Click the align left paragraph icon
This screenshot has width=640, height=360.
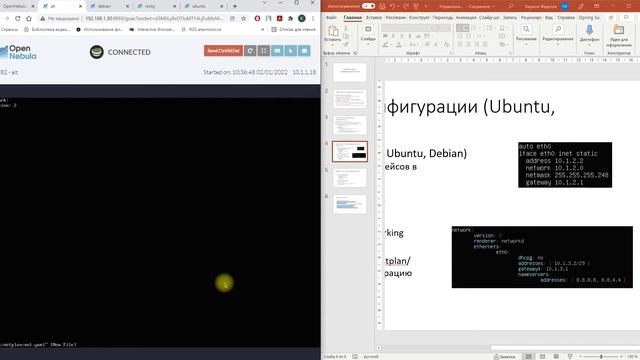tap(460, 44)
